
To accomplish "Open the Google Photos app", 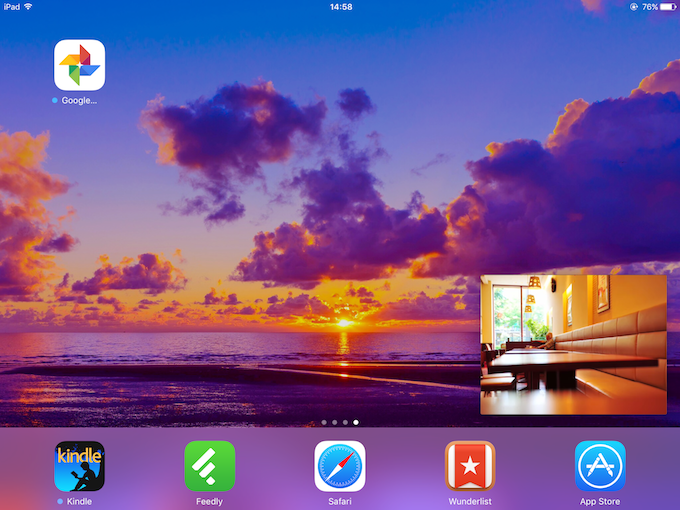I will 79,65.
